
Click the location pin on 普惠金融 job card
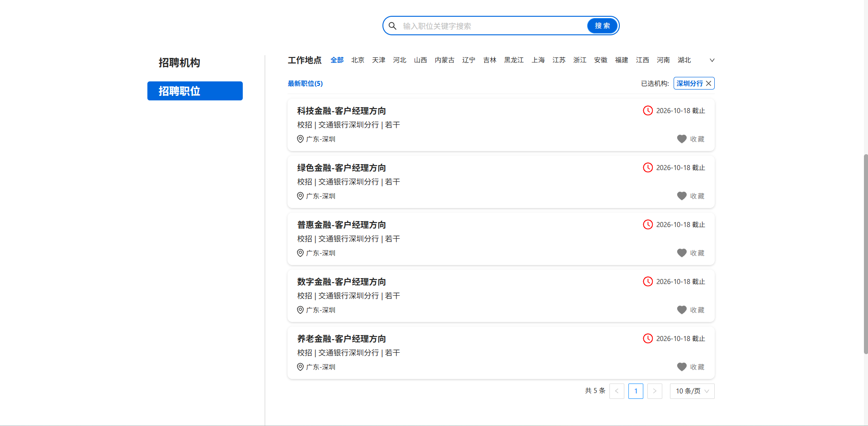(300, 253)
